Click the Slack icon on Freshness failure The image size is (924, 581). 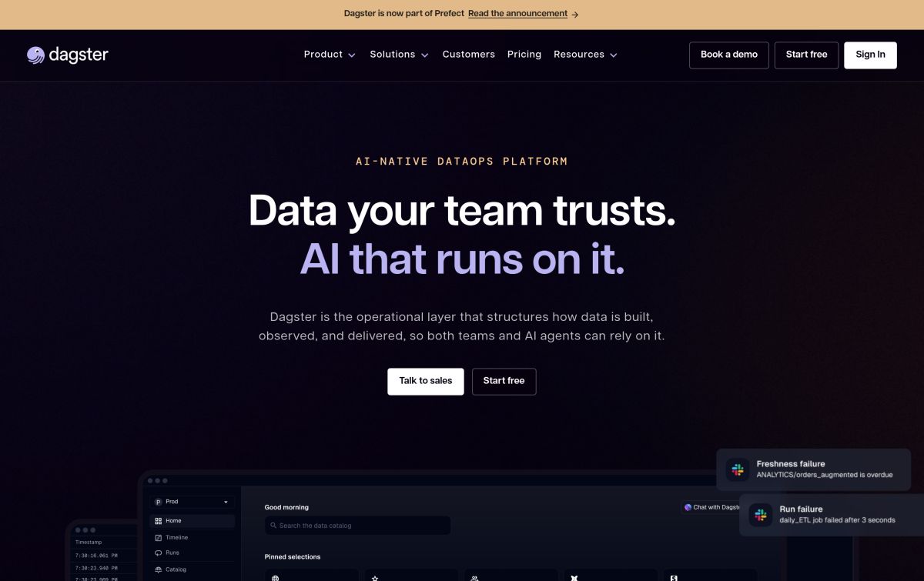[738, 469]
